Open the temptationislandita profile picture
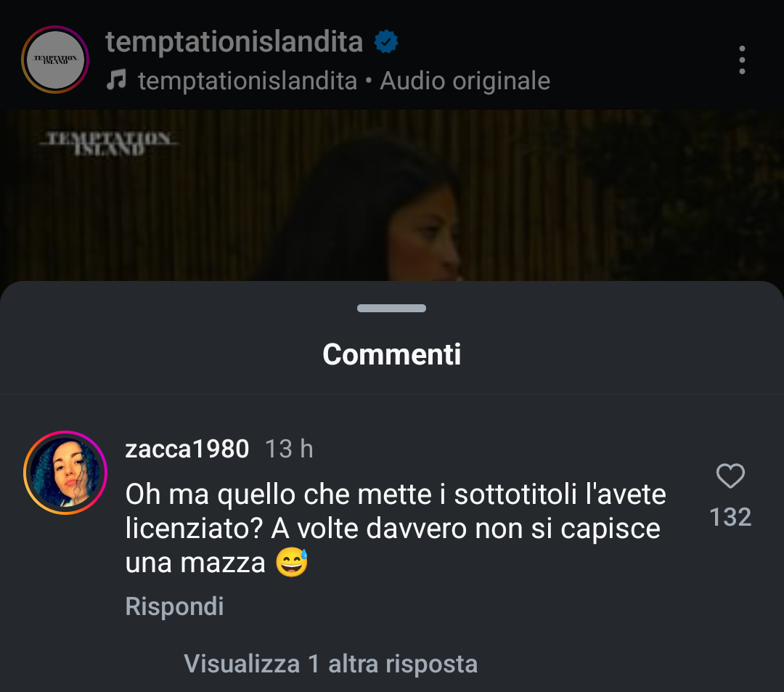 pos(55,60)
